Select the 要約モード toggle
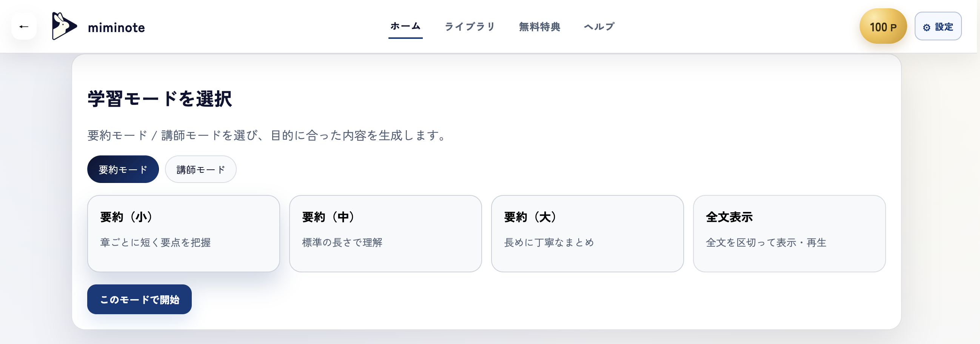This screenshot has width=980, height=344. 122,169
